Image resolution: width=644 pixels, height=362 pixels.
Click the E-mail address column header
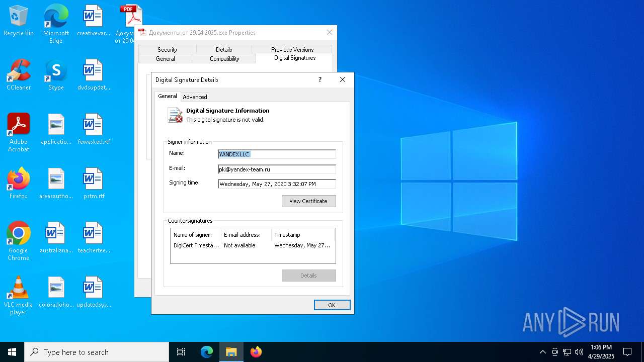[246, 235]
